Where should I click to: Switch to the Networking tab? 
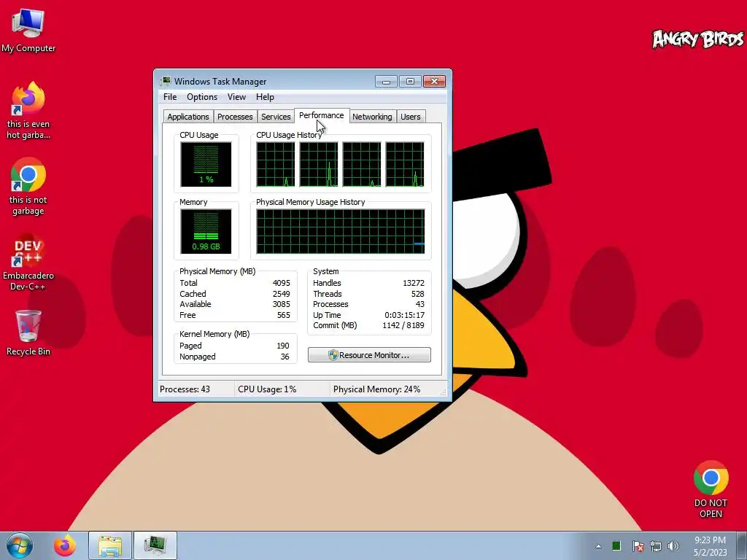click(372, 117)
